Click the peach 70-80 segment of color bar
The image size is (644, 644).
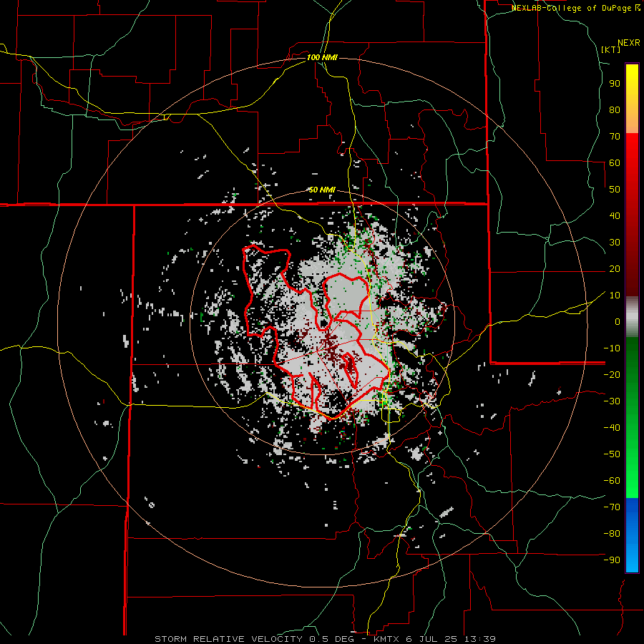632,121
